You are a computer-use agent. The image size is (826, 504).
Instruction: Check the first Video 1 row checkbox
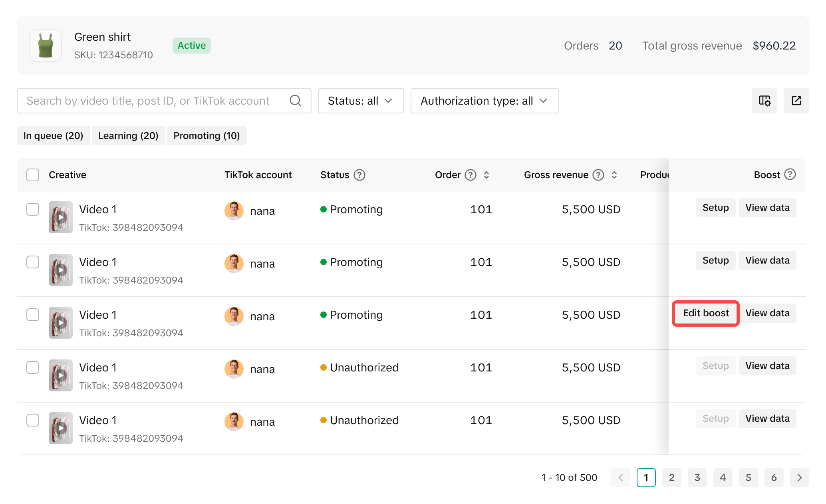pos(33,209)
